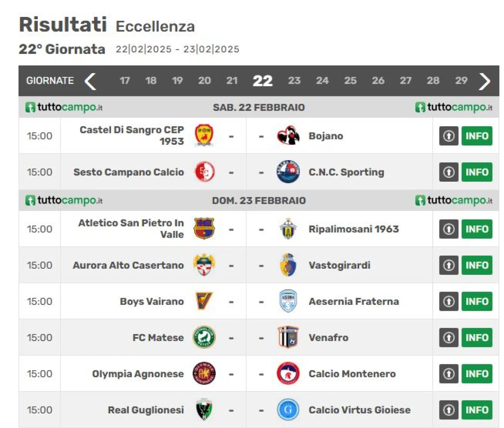Viewport: 504px width, 428px height.
Task: Advance giornate list with right chevron
Action: click(x=484, y=81)
